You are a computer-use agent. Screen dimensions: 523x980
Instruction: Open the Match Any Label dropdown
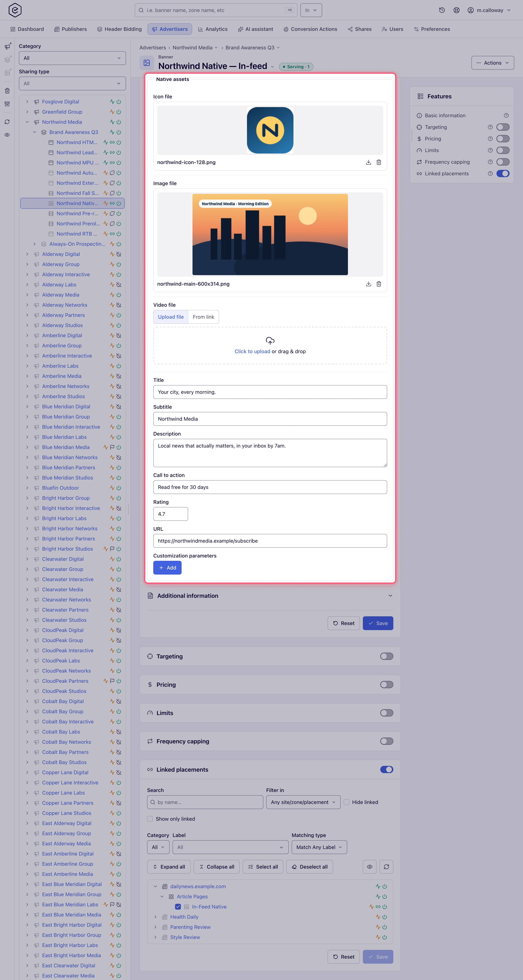point(319,847)
